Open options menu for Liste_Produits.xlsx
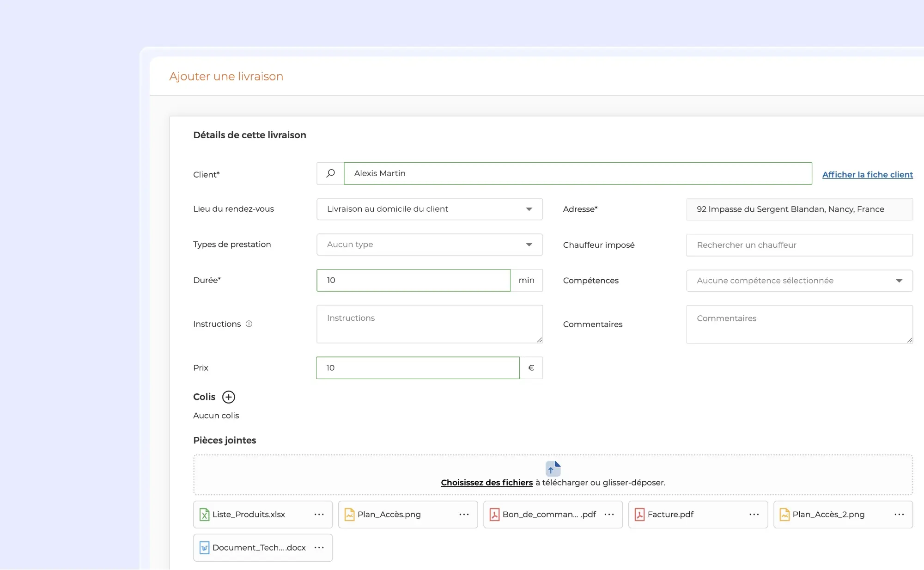This screenshot has height=570, width=924. (319, 514)
